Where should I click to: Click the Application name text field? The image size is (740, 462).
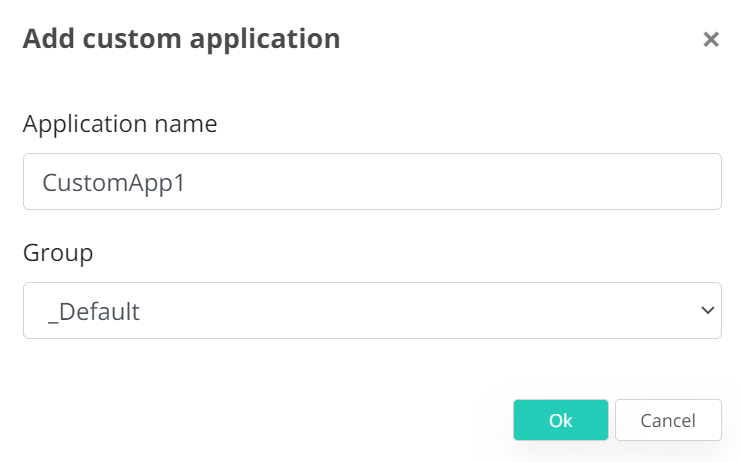372,182
